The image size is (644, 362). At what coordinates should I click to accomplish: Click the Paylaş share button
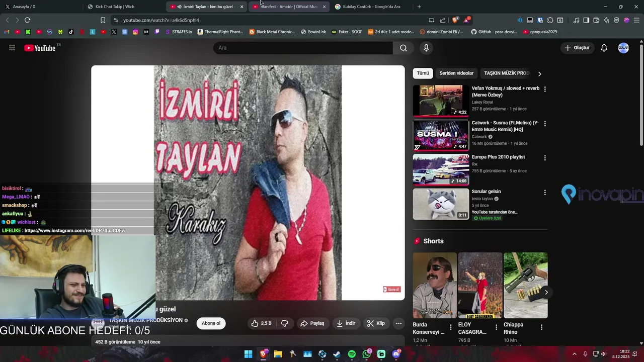point(312,323)
